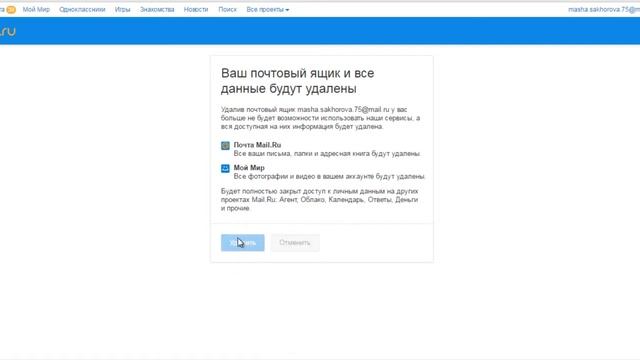Open the Мой Мир link in top bar

[x=36, y=9]
